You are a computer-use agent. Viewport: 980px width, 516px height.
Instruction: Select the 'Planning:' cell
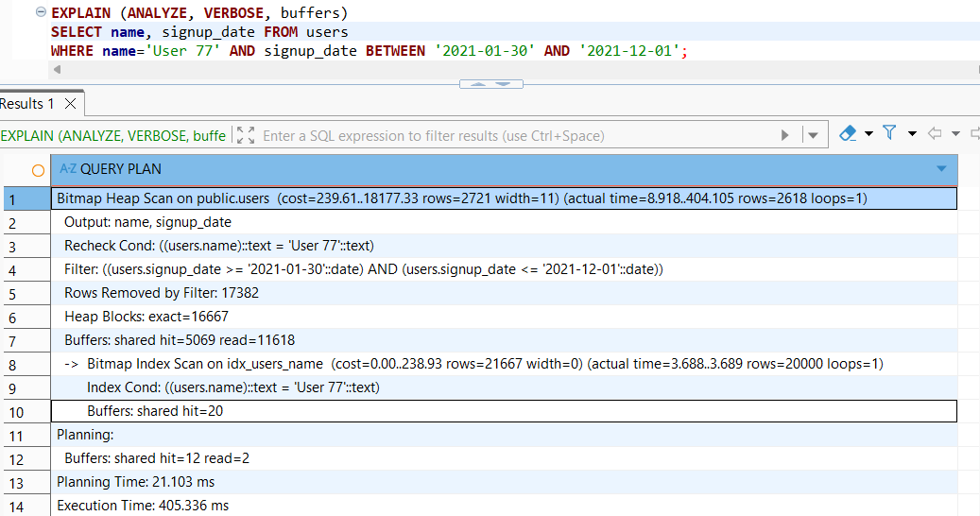click(504, 435)
